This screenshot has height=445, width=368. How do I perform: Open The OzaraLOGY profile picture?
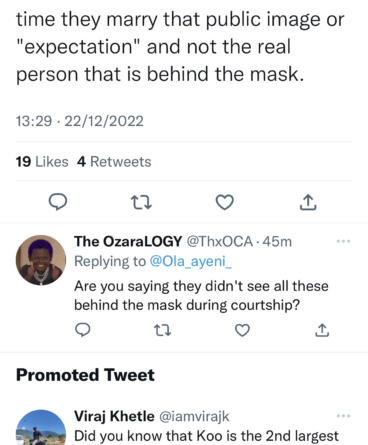point(41,260)
